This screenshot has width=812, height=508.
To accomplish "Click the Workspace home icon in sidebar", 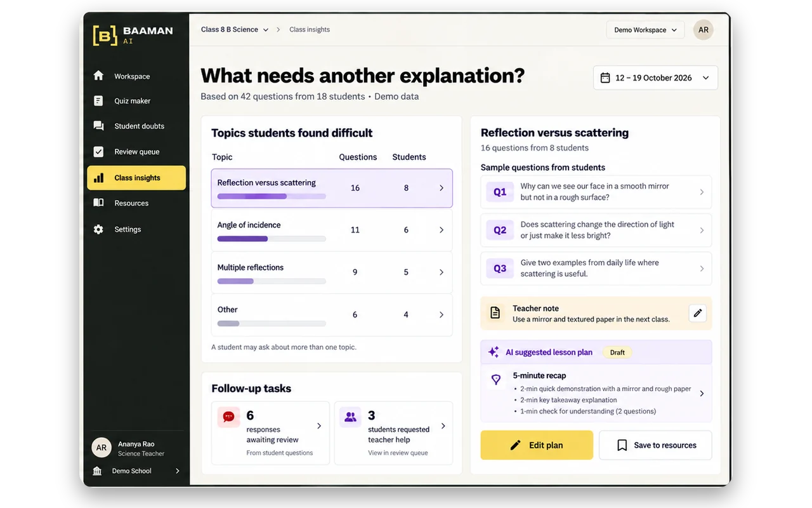I will point(98,76).
